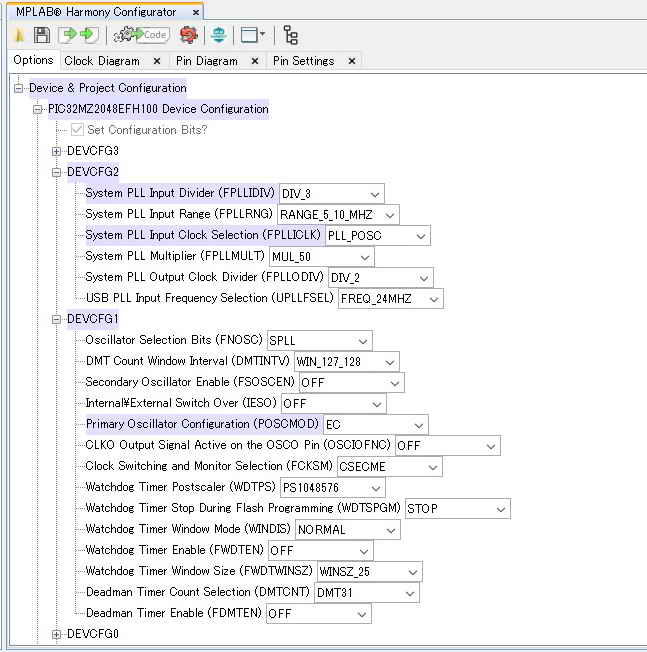Click 'Clock Switching and Monitor Selection (FCKSM)' label
The width and height of the screenshot is (647, 652).
coord(209,466)
